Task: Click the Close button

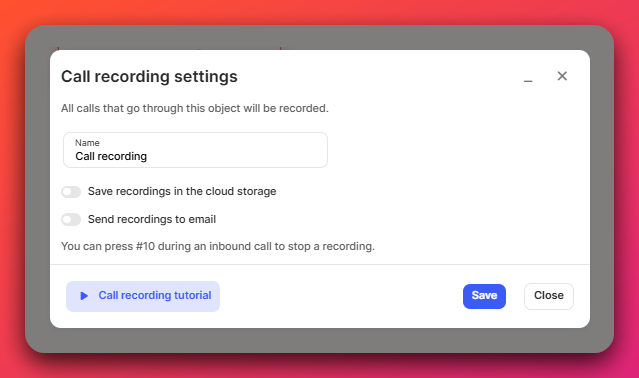Action: pyautogui.click(x=549, y=296)
